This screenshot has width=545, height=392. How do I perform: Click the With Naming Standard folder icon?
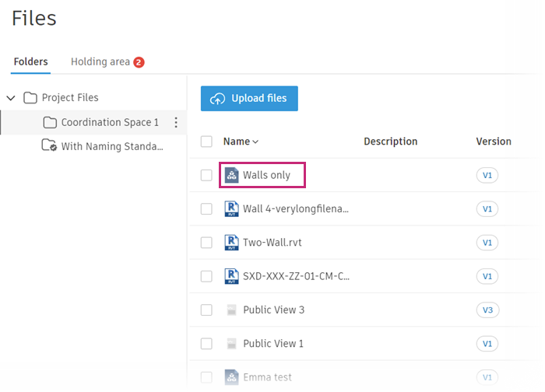pyautogui.click(x=48, y=145)
